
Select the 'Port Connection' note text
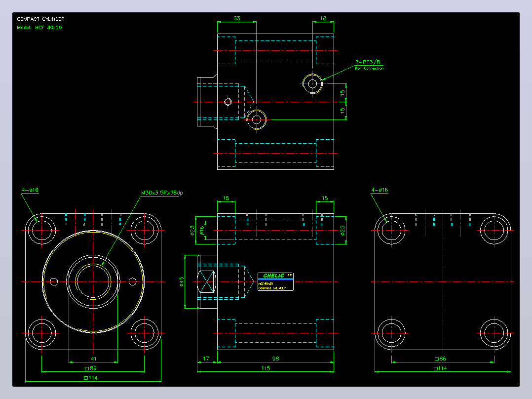pos(369,68)
